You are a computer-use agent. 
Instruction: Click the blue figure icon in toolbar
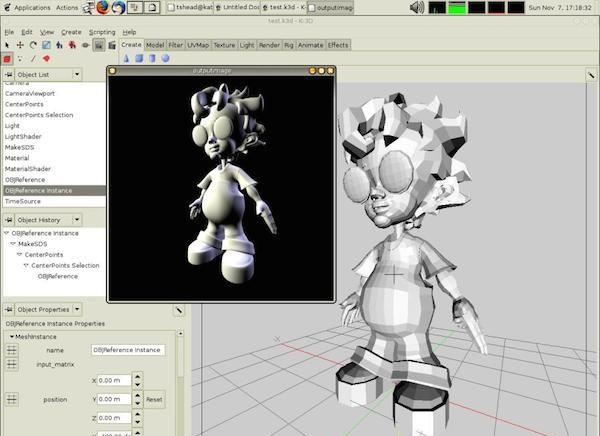click(x=59, y=45)
